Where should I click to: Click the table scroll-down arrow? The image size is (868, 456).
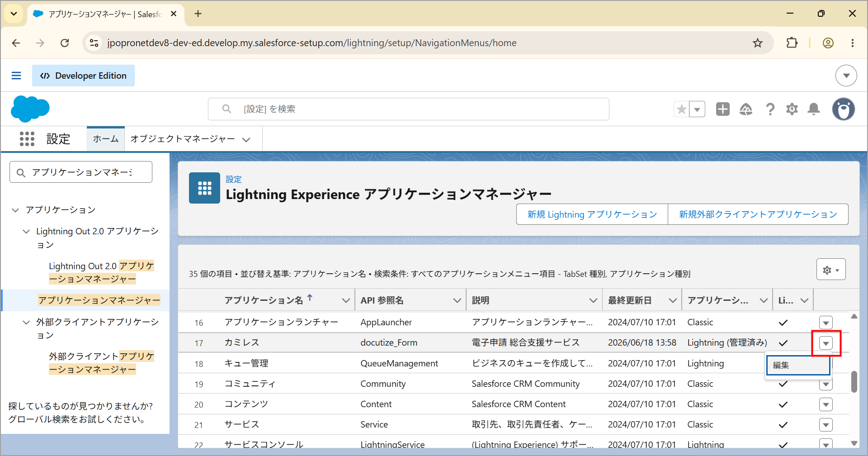[x=854, y=443]
